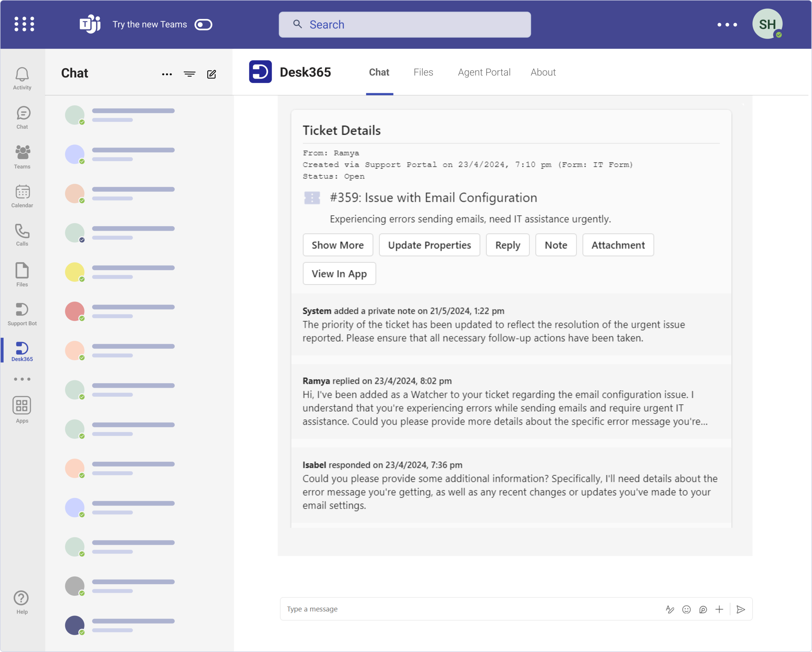This screenshot has height=652, width=812.
Task: Click the attach file plus icon
Action: pyautogui.click(x=720, y=609)
